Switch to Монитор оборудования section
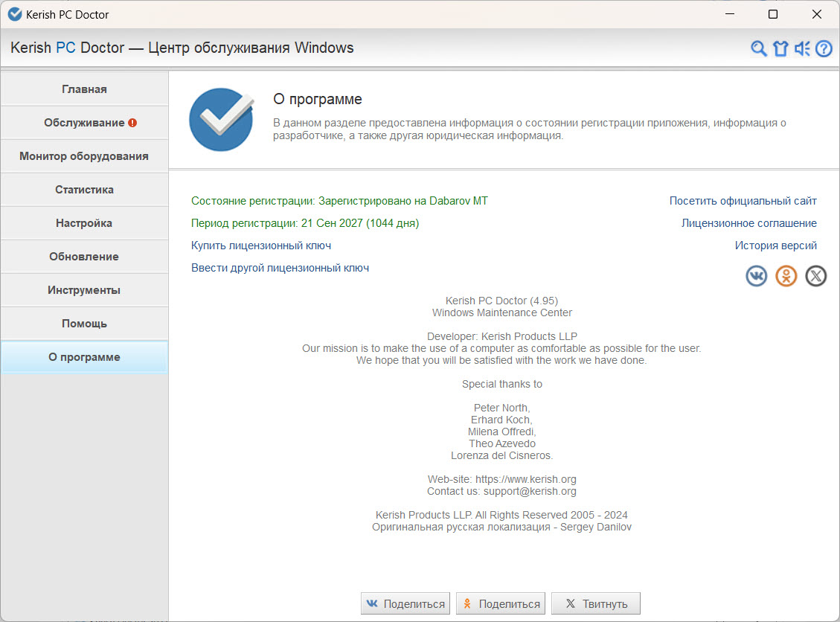This screenshot has width=840, height=622. (84, 156)
